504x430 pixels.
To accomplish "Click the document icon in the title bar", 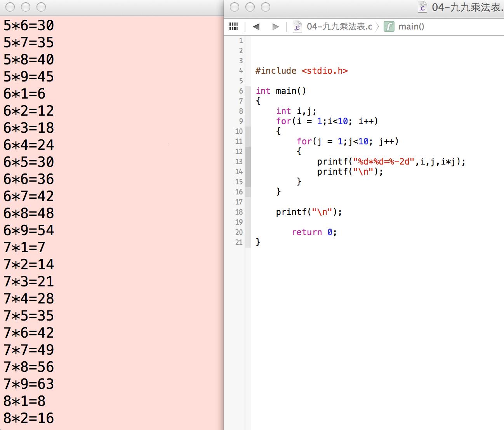I will [422, 7].
